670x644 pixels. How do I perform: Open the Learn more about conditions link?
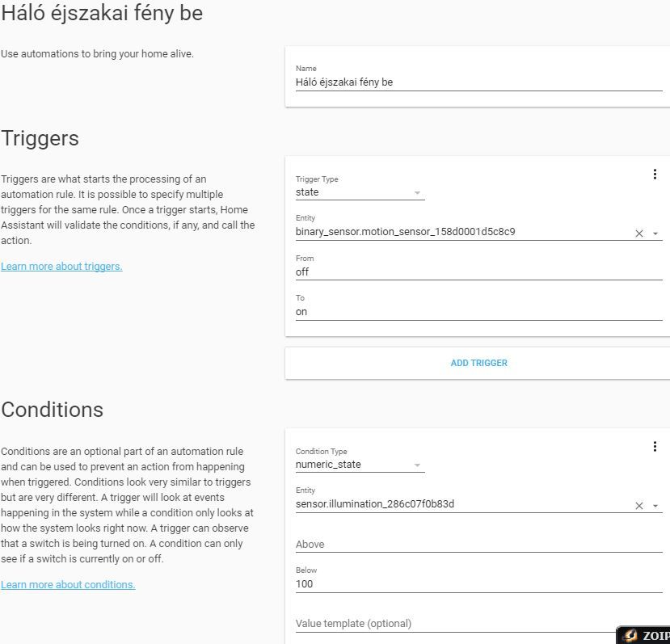[68, 584]
